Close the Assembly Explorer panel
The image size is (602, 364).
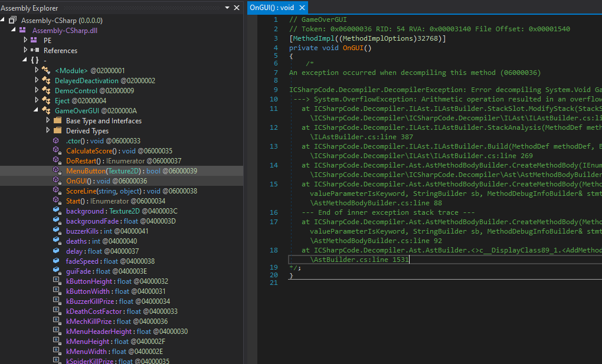pos(237,8)
